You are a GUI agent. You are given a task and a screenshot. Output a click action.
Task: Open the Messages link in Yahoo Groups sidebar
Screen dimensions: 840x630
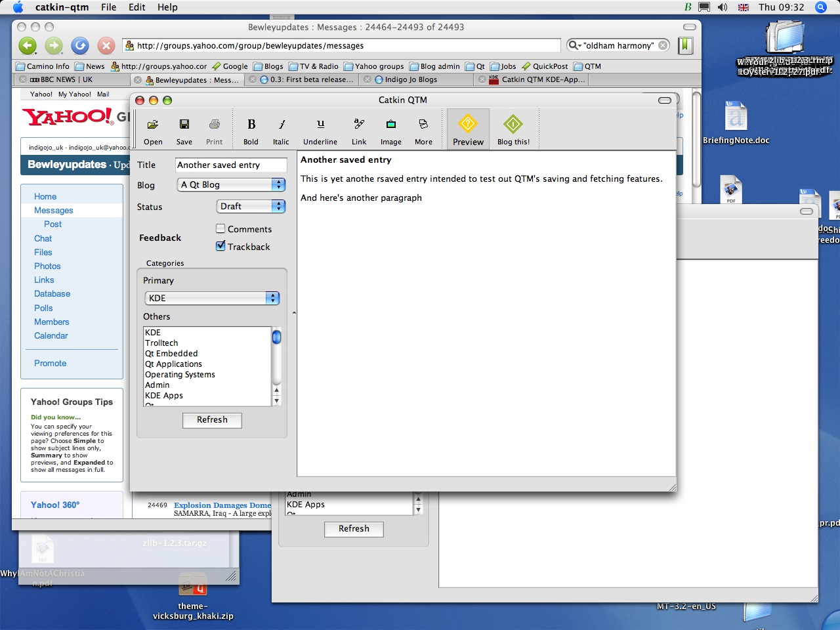pos(54,211)
